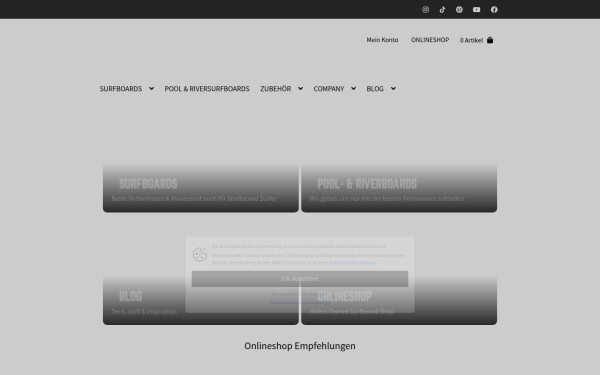Open the YouTube icon link
Screen dimensions: 600x375
(x=476, y=10)
